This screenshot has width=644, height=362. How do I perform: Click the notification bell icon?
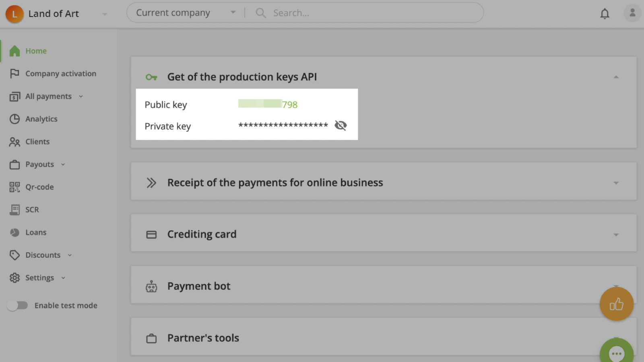pos(605,14)
